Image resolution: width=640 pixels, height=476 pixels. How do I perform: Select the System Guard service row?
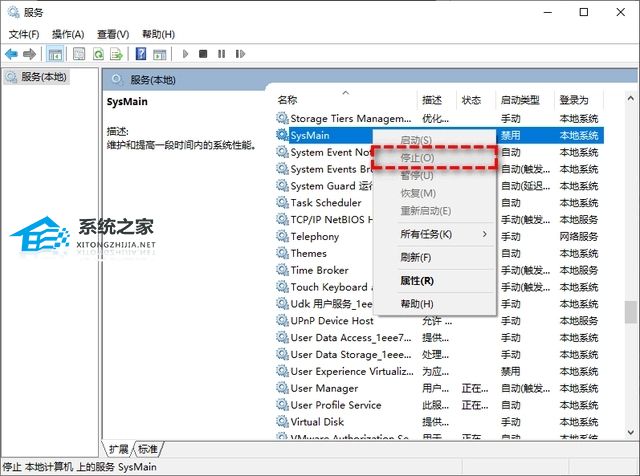[x=439, y=186]
